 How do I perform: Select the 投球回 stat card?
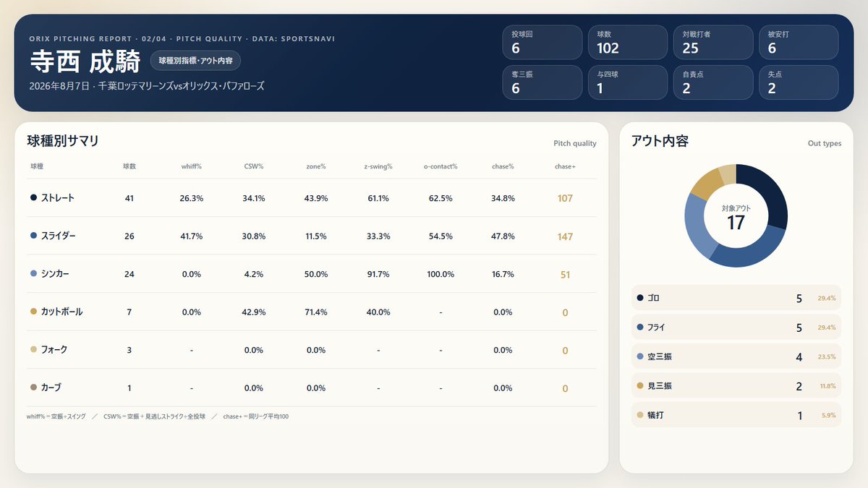click(x=542, y=43)
